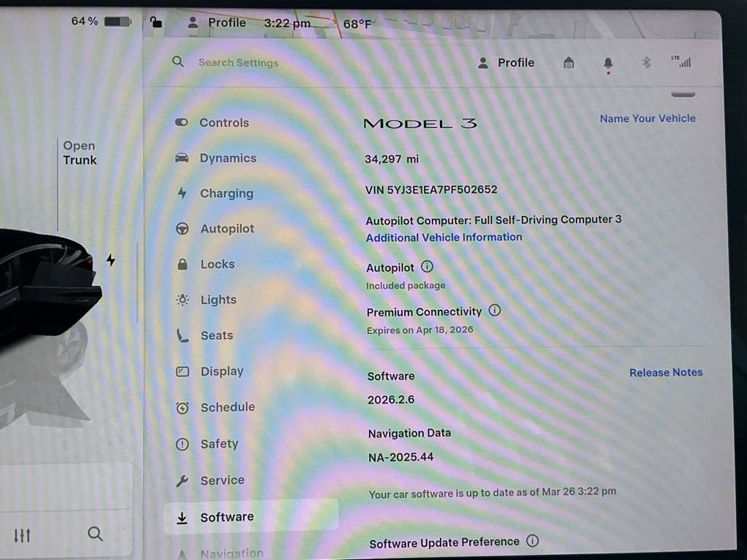Tap the Model 3 vehicle name heading
Screen dimensions: 747x560
419,123
